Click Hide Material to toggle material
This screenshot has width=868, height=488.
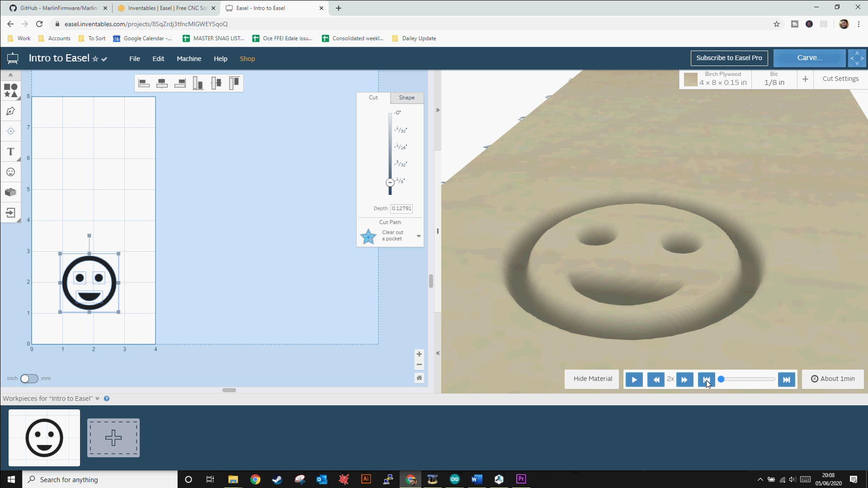(592, 379)
